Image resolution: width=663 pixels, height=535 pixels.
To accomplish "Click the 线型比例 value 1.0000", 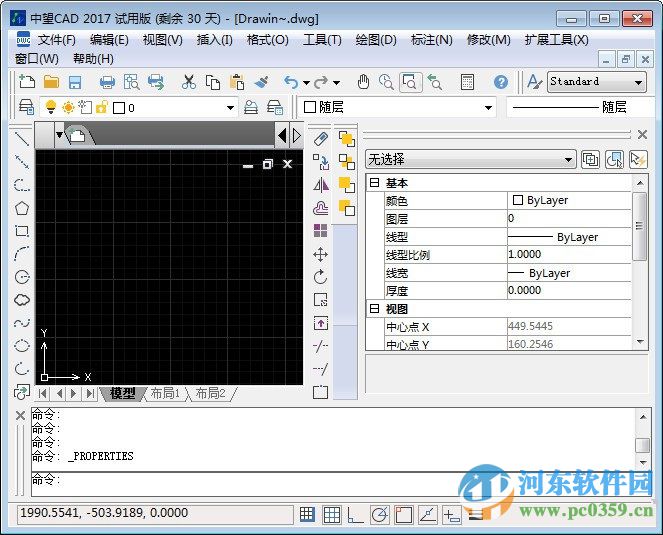I will point(569,255).
